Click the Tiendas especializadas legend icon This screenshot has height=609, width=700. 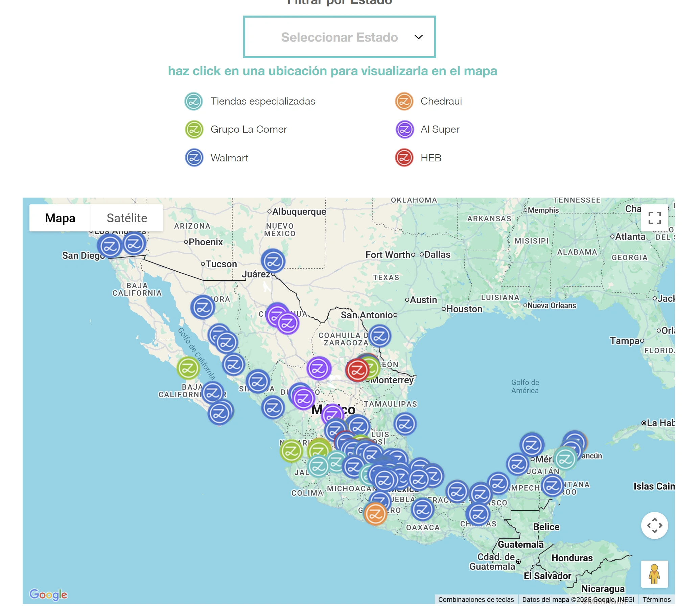click(x=193, y=101)
